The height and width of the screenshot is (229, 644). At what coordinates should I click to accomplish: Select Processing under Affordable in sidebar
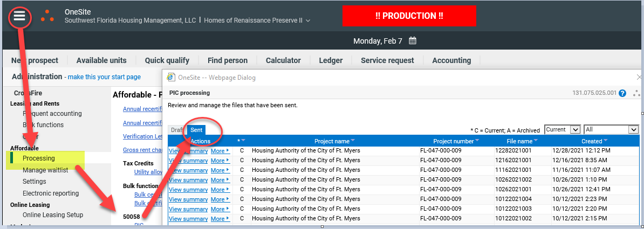(39, 158)
